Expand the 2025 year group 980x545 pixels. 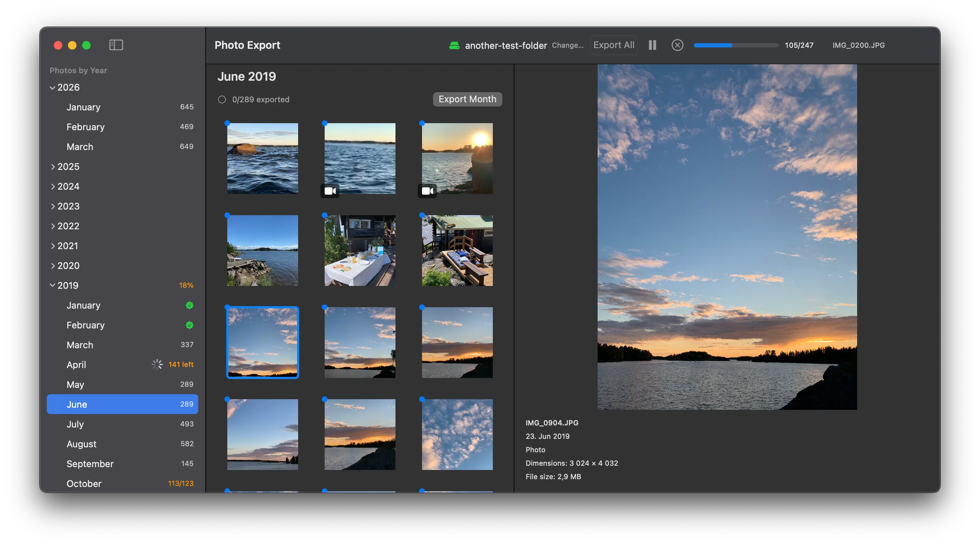(x=52, y=167)
